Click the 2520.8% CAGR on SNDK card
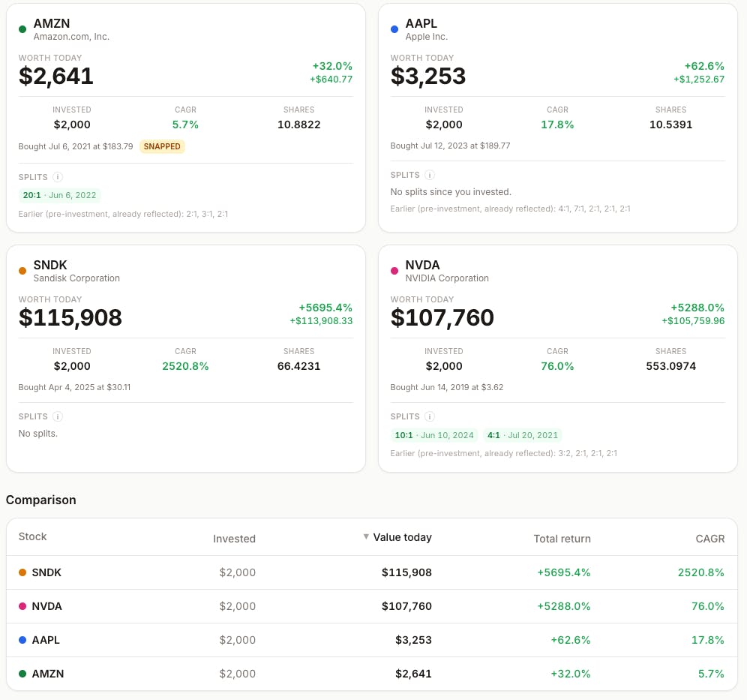This screenshot has width=747, height=700. (185, 366)
